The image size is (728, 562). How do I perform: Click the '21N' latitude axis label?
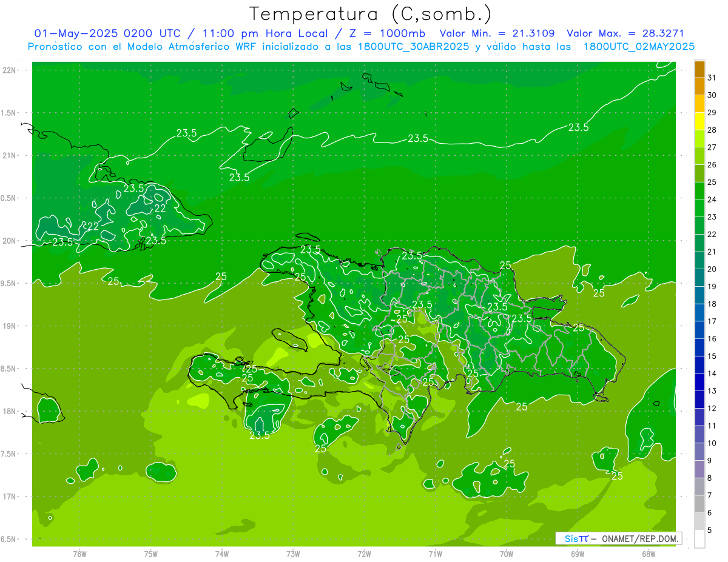tap(10, 156)
